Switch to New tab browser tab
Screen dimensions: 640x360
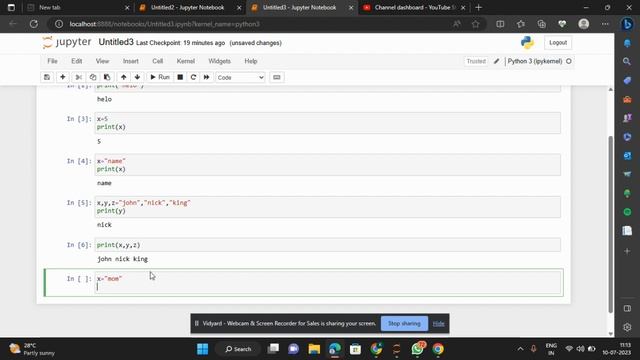[77, 7]
